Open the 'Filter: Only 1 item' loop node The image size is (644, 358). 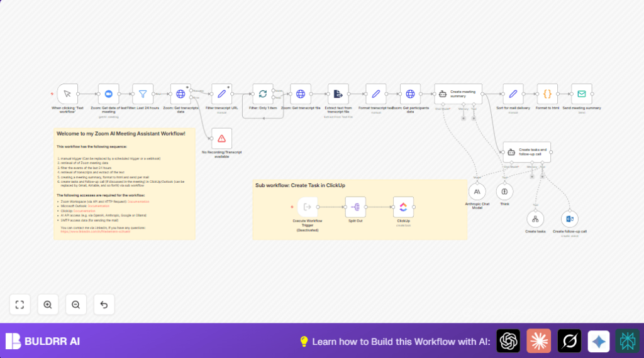pyautogui.click(x=263, y=94)
